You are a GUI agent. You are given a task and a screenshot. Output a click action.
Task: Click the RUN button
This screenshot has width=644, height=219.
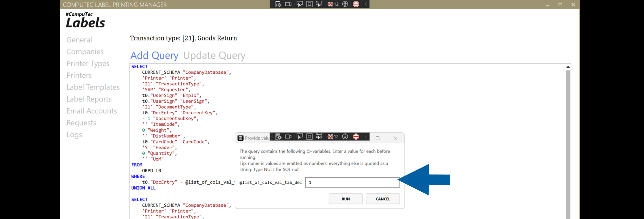pyautogui.click(x=346, y=199)
